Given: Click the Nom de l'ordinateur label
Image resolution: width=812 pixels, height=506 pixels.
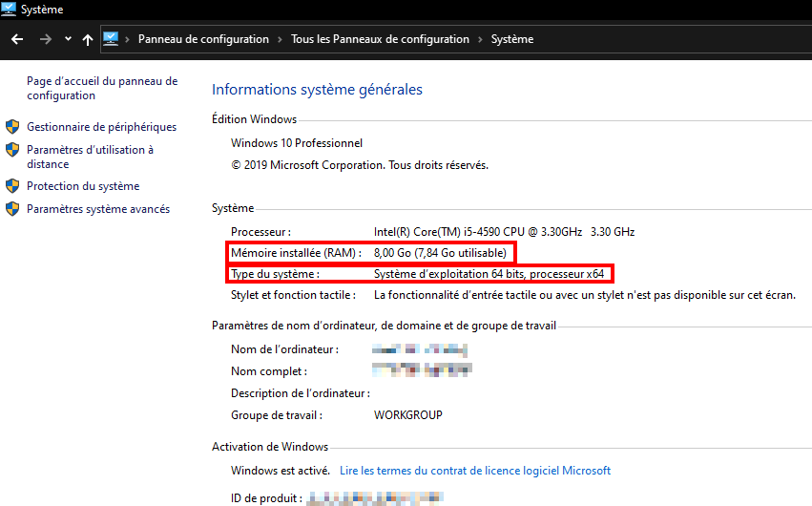Looking at the screenshot, I should pyautogui.click(x=285, y=349).
